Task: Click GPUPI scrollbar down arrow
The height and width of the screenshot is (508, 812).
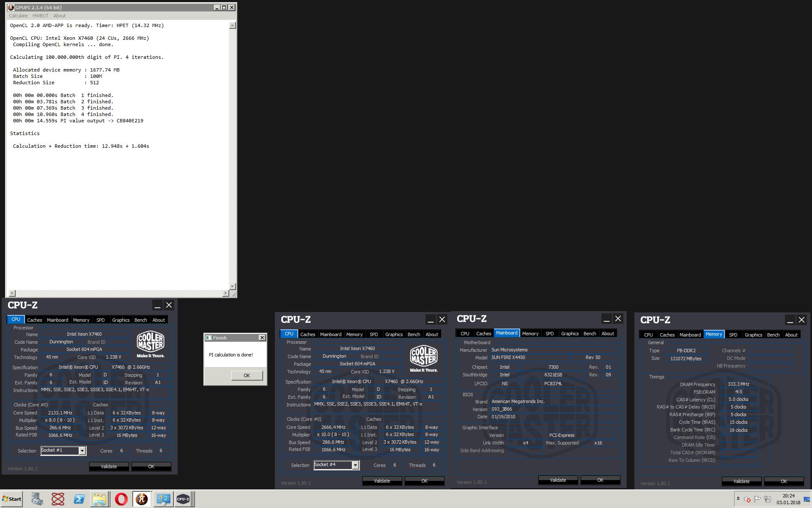Action: (233, 287)
